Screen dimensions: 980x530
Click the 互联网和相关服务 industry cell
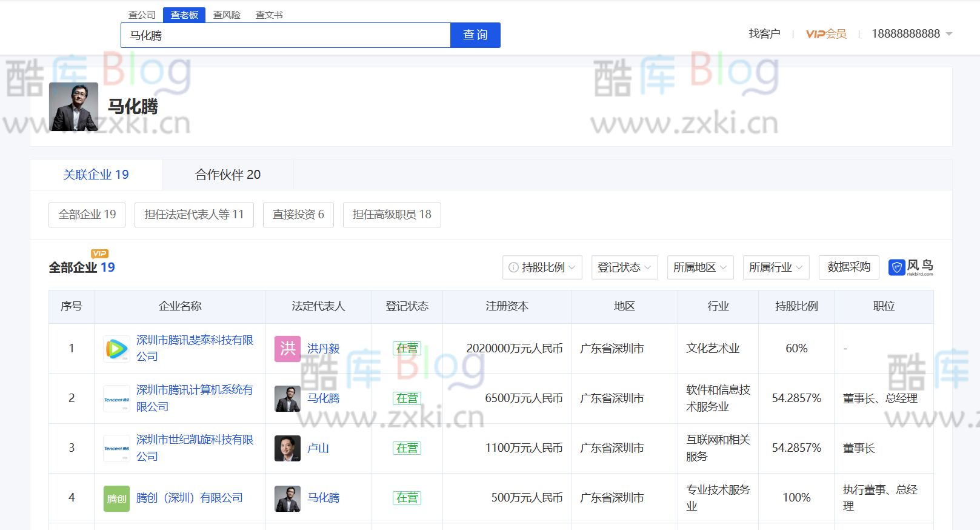point(718,448)
